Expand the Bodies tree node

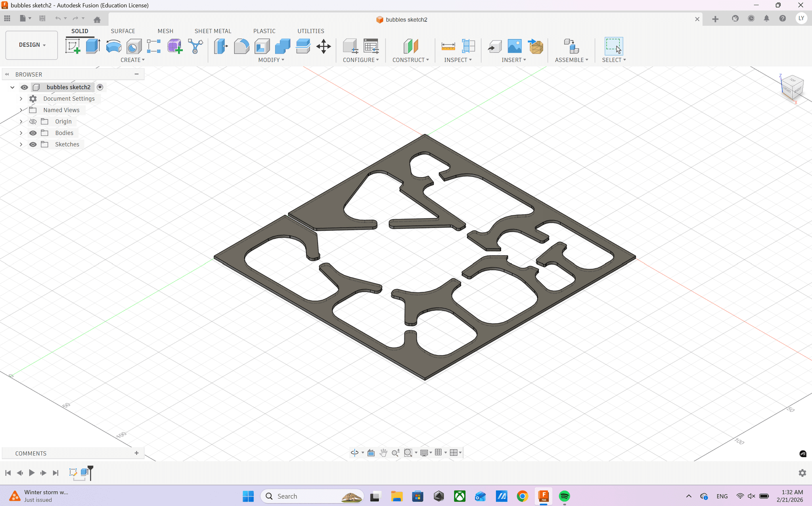(21, 133)
